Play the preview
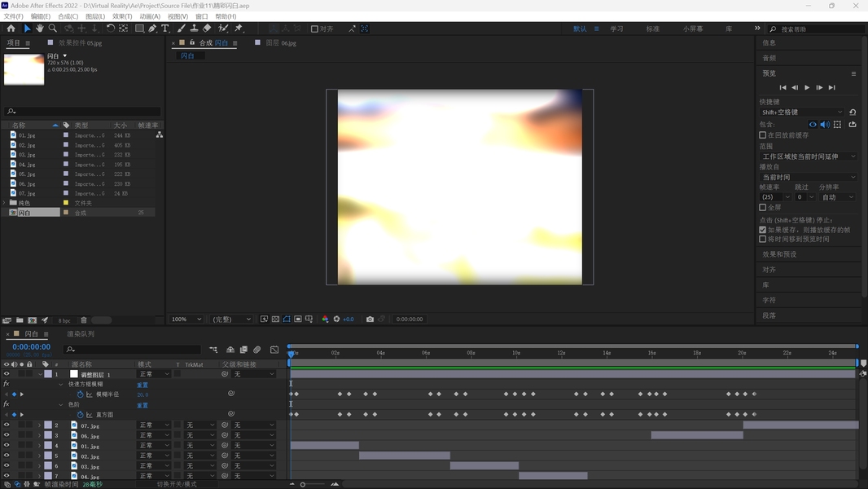The width and height of the screenshot is (868, 489). tap(807, 87)
